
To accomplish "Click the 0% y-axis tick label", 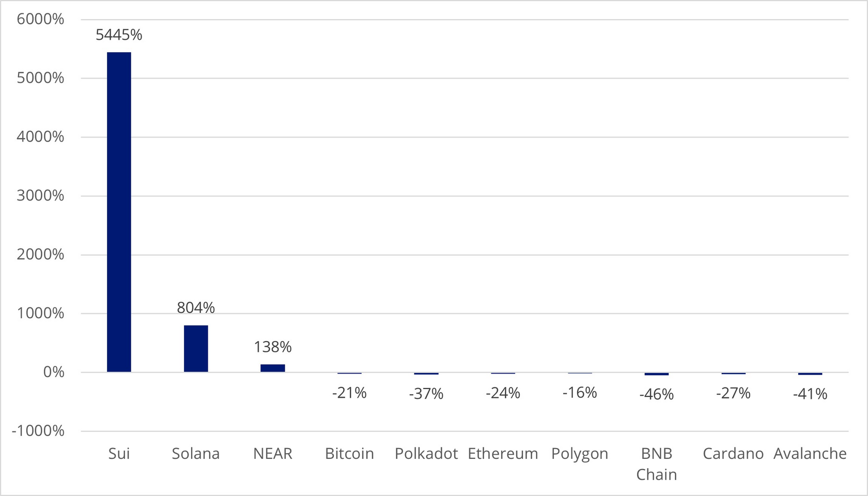I will click(x=54, y=372).
